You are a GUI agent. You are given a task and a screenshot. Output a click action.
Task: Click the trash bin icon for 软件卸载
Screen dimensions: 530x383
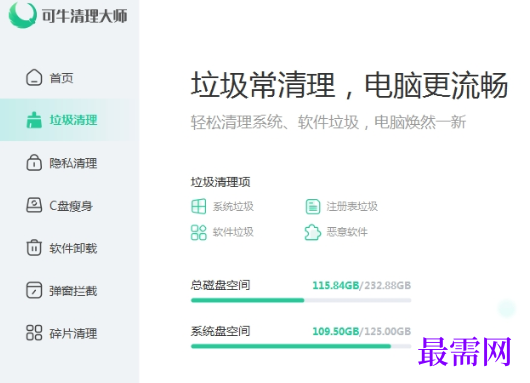34,248
